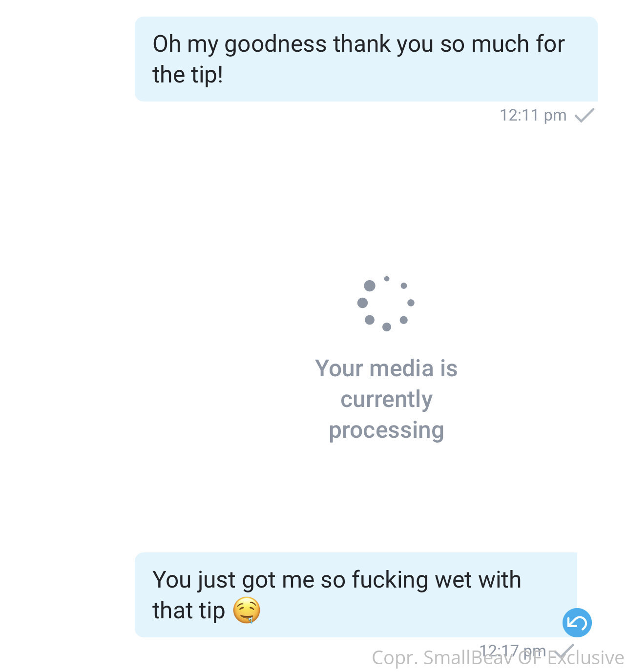The image size is (627, 672).
Task: Click "the tip!" in the first message
Action: point(188,75)
